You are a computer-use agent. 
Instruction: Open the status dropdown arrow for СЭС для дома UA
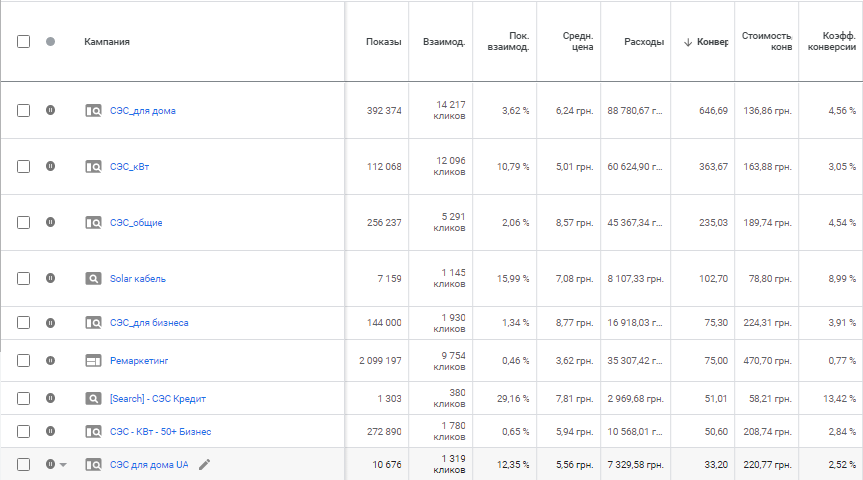(x=63, y=464)
